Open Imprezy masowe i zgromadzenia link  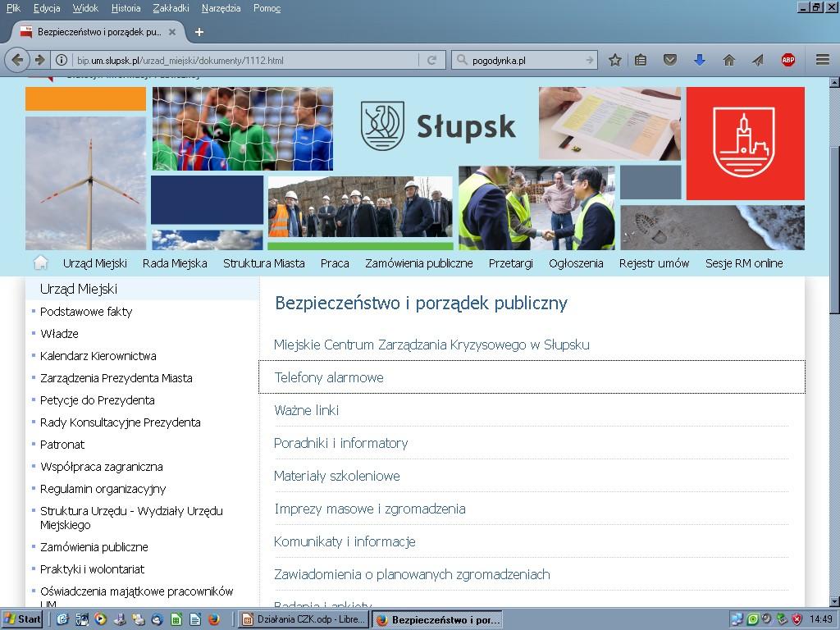370,509
